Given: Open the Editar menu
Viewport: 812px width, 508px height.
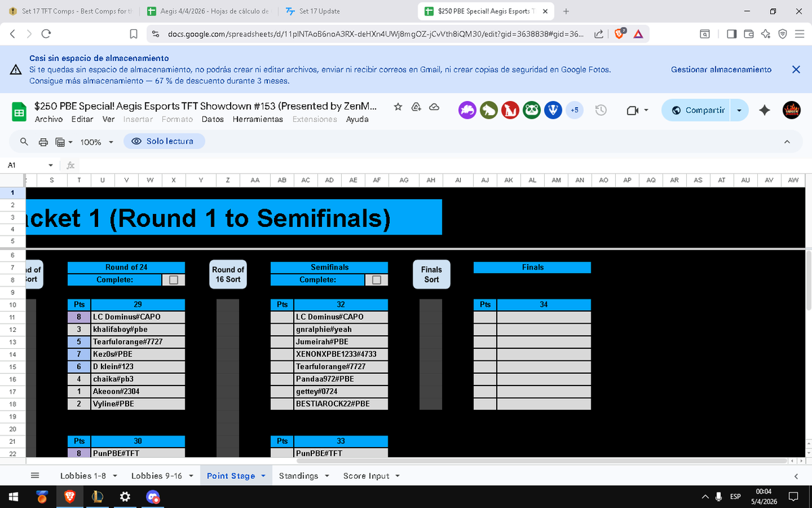Looking at the screenshot, I should 83,119.
